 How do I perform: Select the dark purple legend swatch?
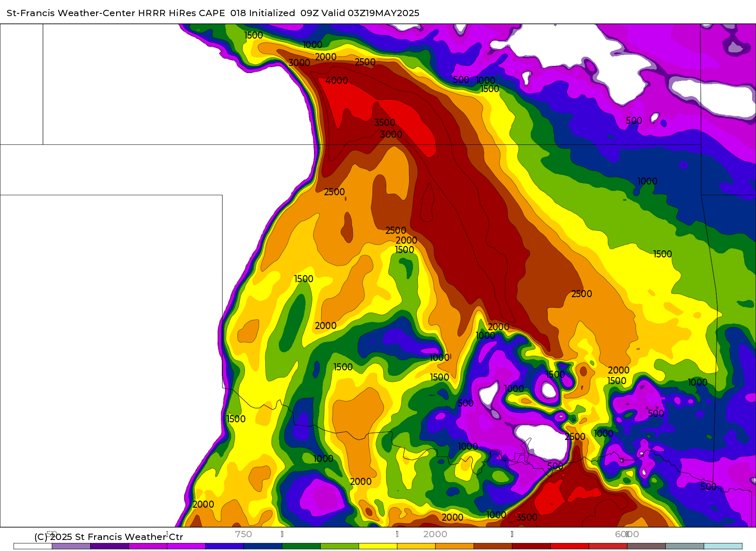[x=109, y=546]
